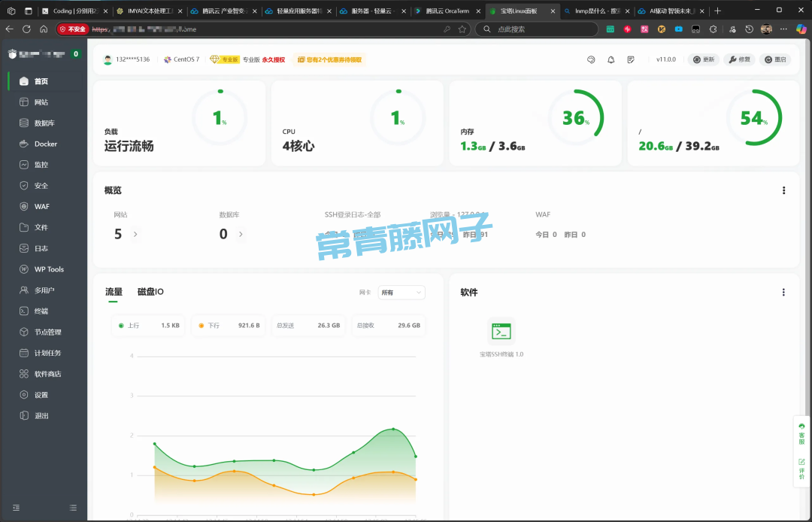Open the 软件商店 software store

tap(47, 374)
